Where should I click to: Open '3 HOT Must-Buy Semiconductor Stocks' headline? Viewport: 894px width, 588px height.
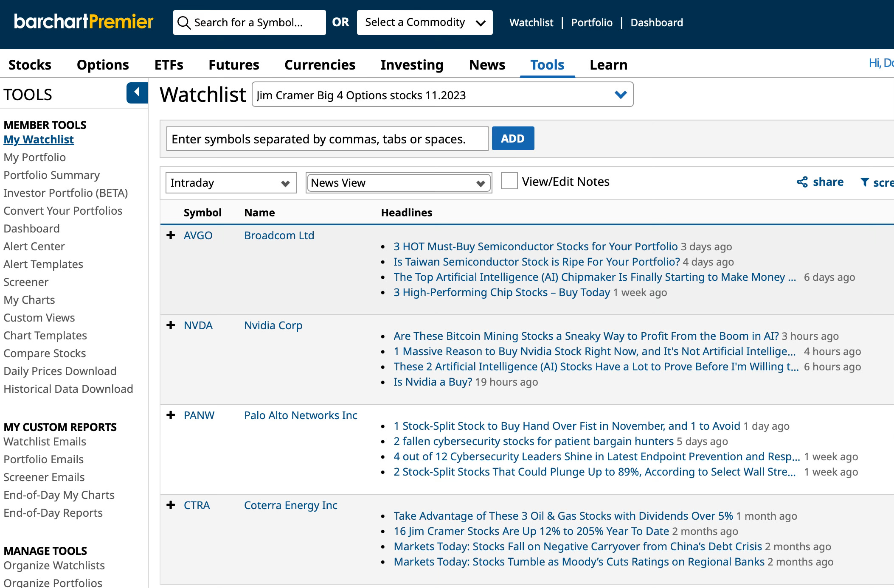pos(535,246)
